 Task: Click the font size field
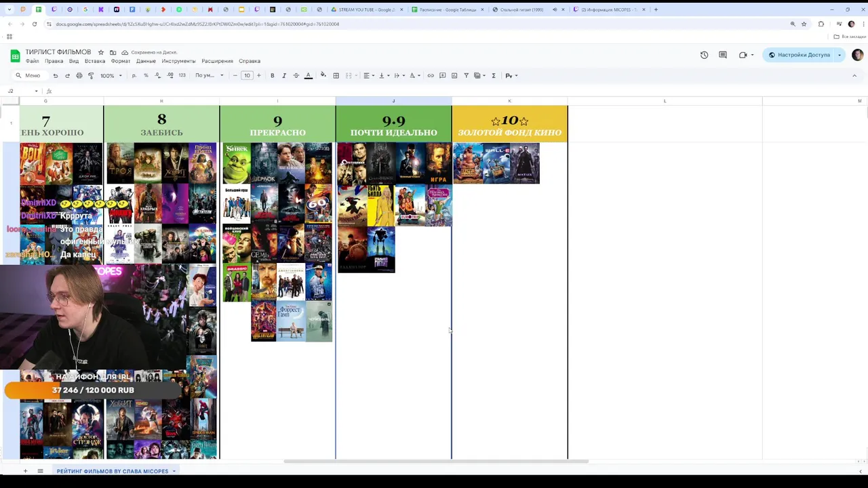pyautogui.click(x=247, y=75)
